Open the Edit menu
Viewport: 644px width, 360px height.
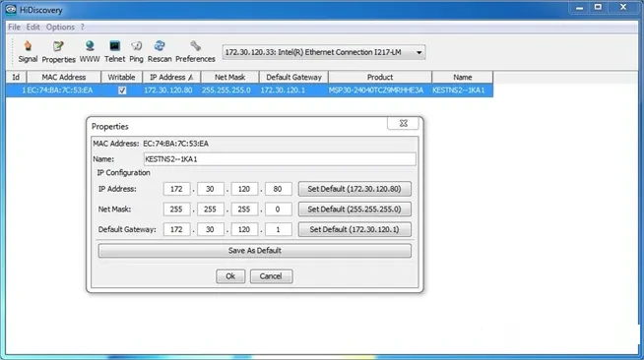tap(32, 28)
